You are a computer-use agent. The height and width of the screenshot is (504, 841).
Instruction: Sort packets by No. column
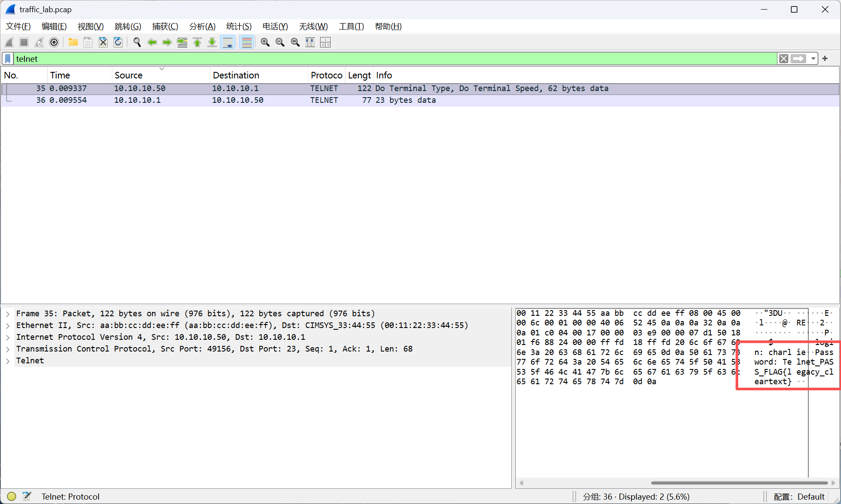pyautogui.click(x=24, y=75)
